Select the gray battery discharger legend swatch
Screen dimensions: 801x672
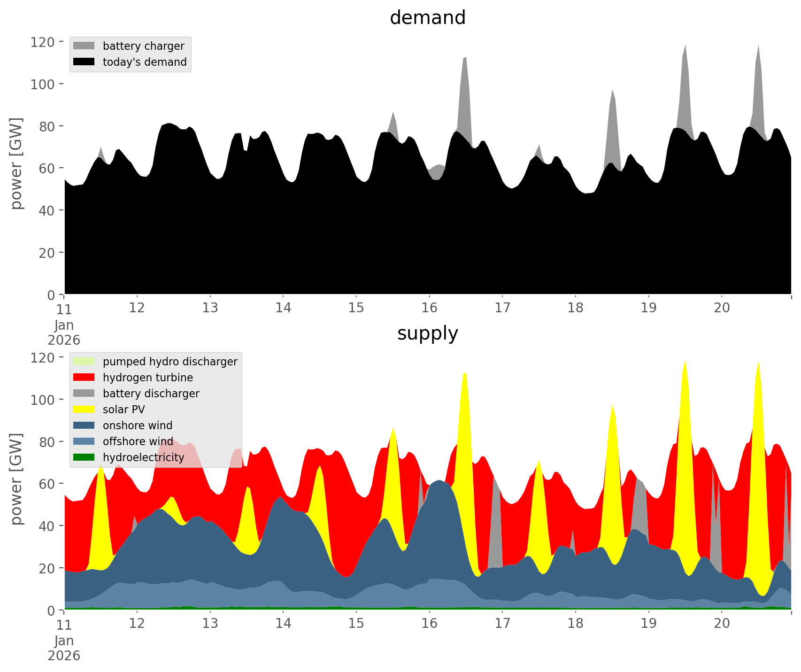click(x=84, y=394)
